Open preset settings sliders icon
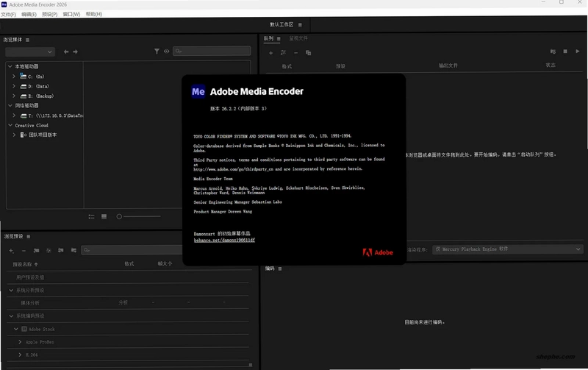Image resolution: width=588 pixels, height=370 pixels. (49, 250)
